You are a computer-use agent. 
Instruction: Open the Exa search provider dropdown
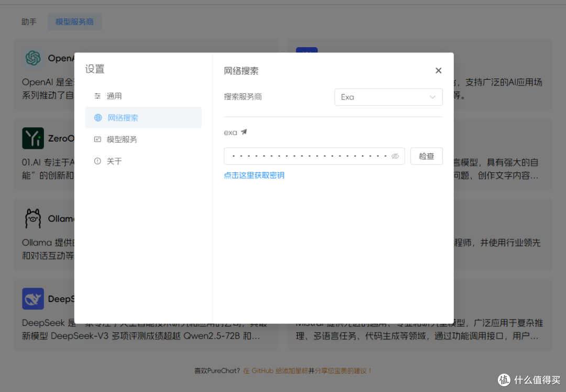[388, 97]
